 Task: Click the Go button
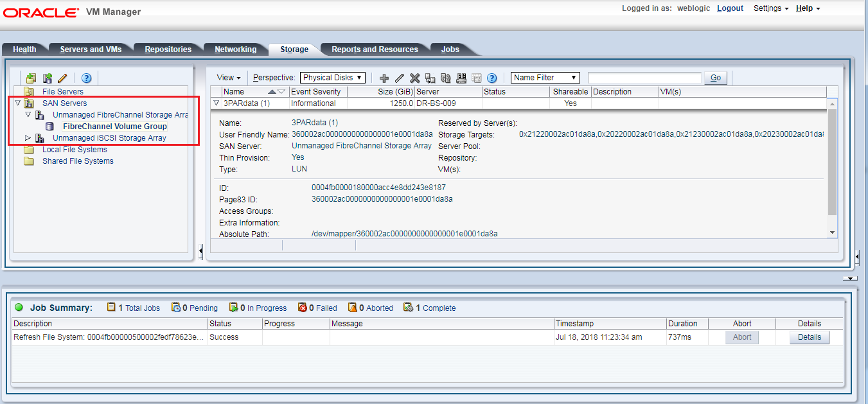[716, 78]
